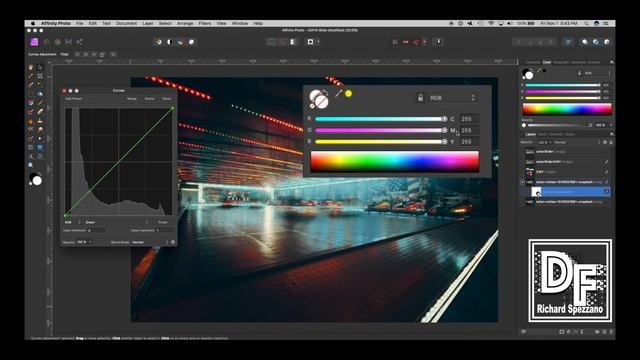Click Delete in Curves dialog
The image size is (640, 360).
tap(150, 99)
